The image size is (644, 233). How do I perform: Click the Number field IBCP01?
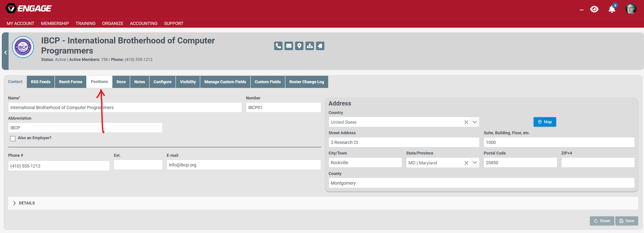[x=283, y=107]
